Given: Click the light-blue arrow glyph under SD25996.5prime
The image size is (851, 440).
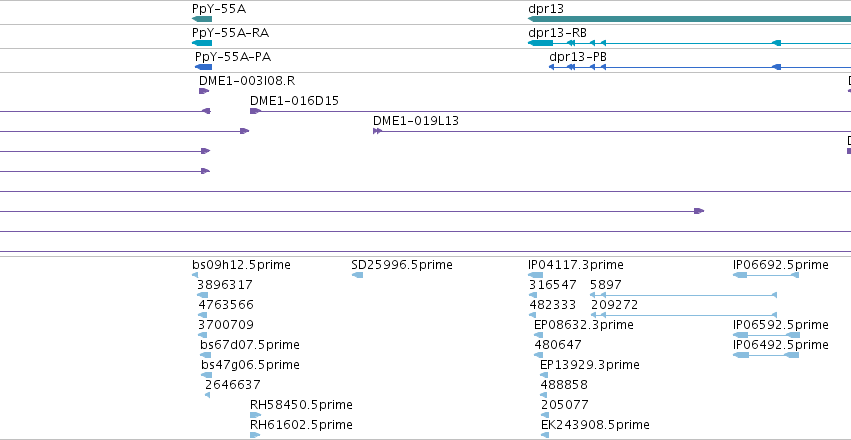Looking at the screenshot, I should coord(357,275).
